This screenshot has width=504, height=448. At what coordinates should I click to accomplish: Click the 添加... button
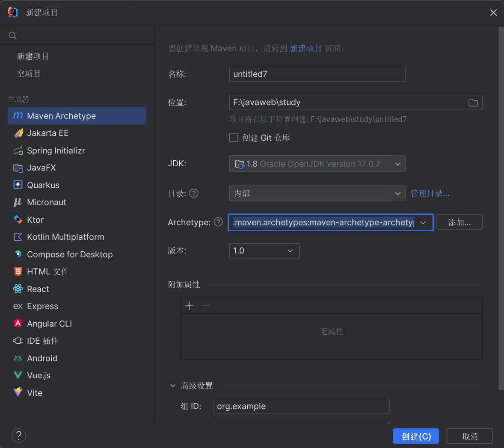pos(460,222)
